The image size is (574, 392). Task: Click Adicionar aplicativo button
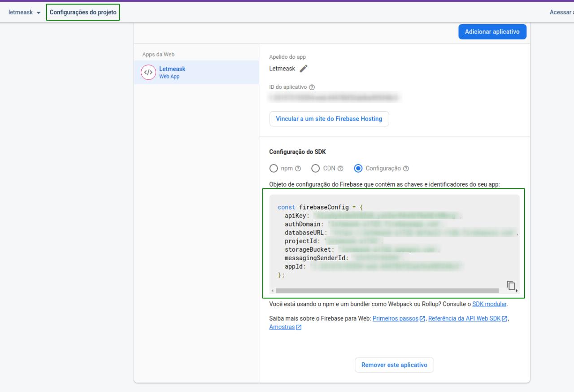coord(492,32)
